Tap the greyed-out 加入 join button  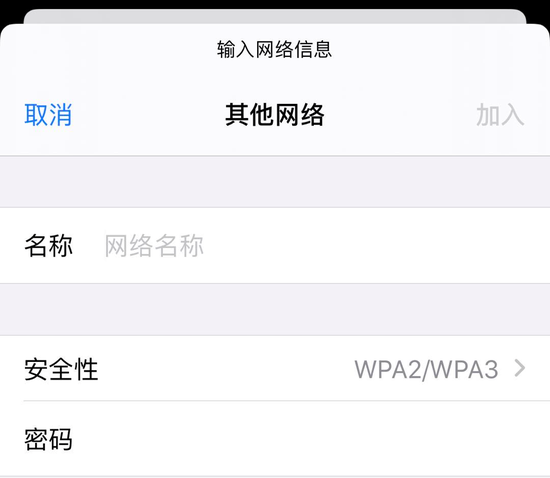click(500, 115)
